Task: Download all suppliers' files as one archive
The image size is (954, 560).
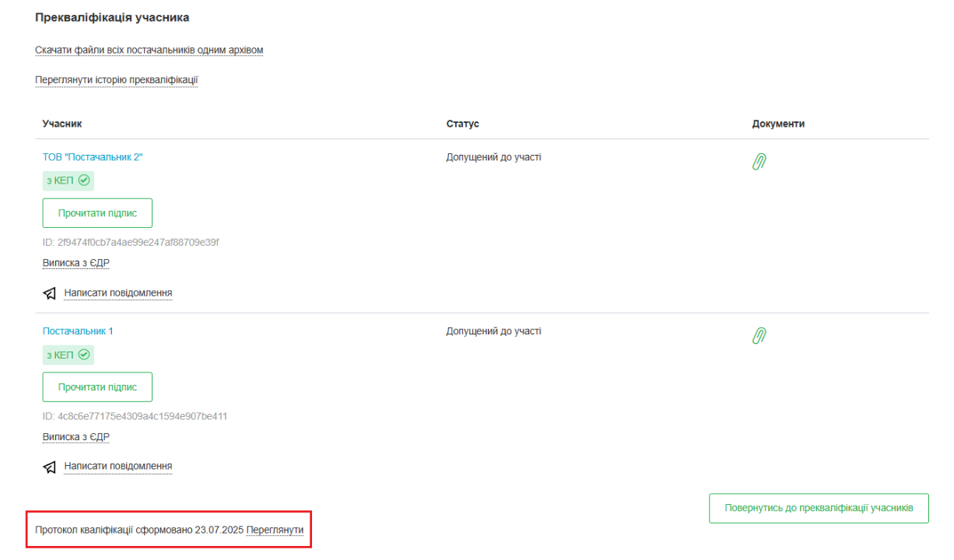Action: pyautogui.click(x=149, y=51)
